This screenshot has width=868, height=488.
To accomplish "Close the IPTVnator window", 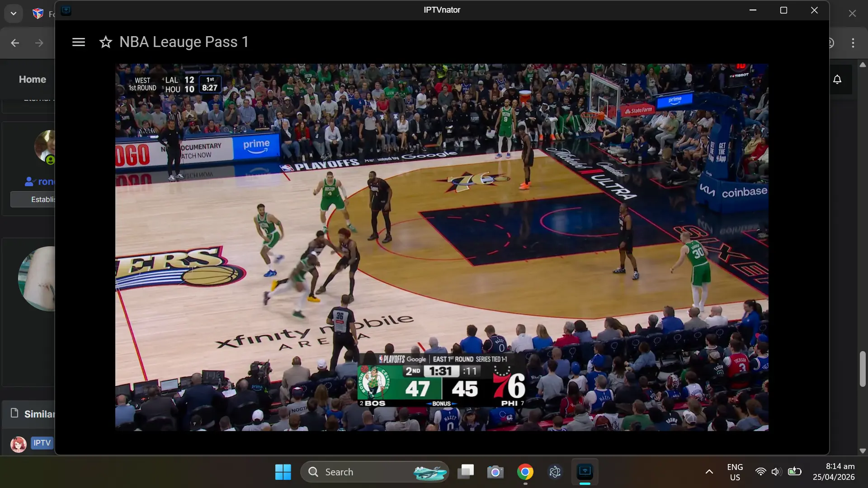I will tap(814, 10).
